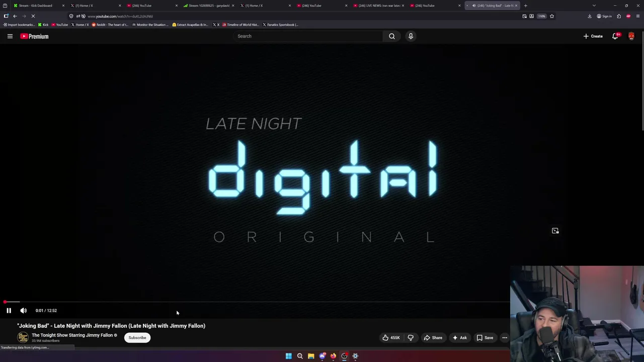The width and height of the screenshot is (644, 362).
Task: Start voice search with microphone icon
Action: coord(411,36)
